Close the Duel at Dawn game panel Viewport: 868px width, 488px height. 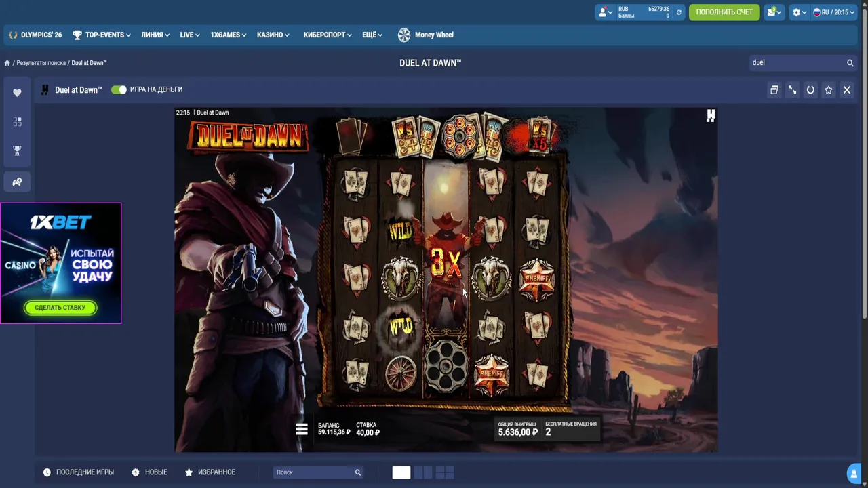(x=846, y=89)
